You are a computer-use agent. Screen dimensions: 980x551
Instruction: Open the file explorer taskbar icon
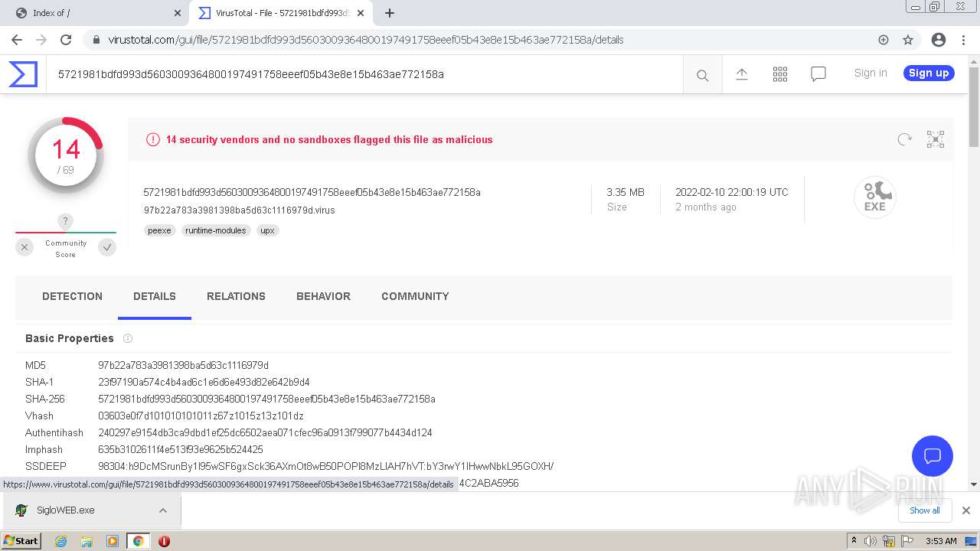(x=87, y=541)
